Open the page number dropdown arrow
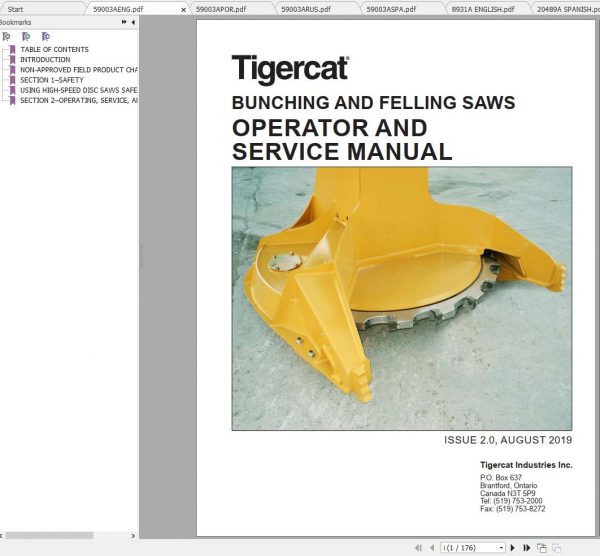 pyautogui.click(x=501, y=548)
